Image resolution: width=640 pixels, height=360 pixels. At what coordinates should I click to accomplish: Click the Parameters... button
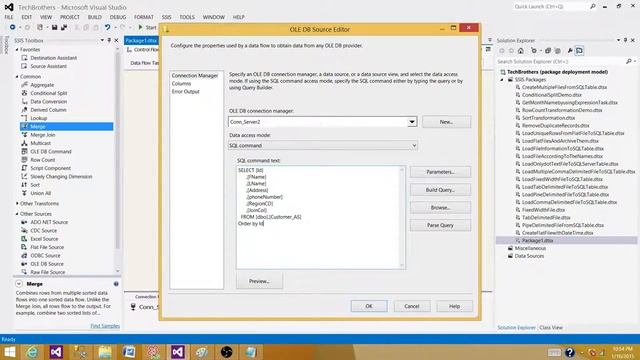440,172
